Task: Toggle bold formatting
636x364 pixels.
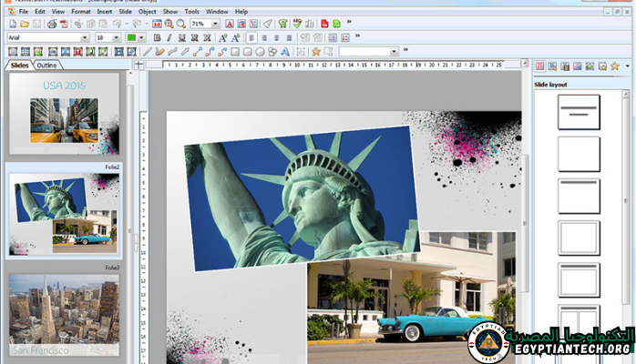Action: [157, 37]
